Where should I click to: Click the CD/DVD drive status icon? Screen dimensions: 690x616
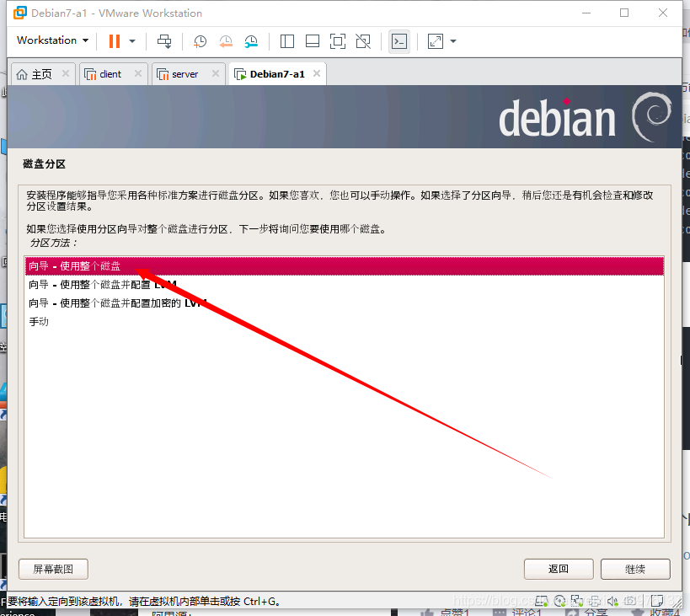559,601
